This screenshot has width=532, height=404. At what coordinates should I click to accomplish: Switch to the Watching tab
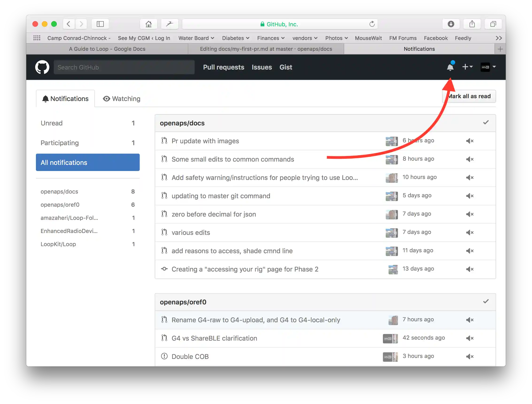pos(121,99)
